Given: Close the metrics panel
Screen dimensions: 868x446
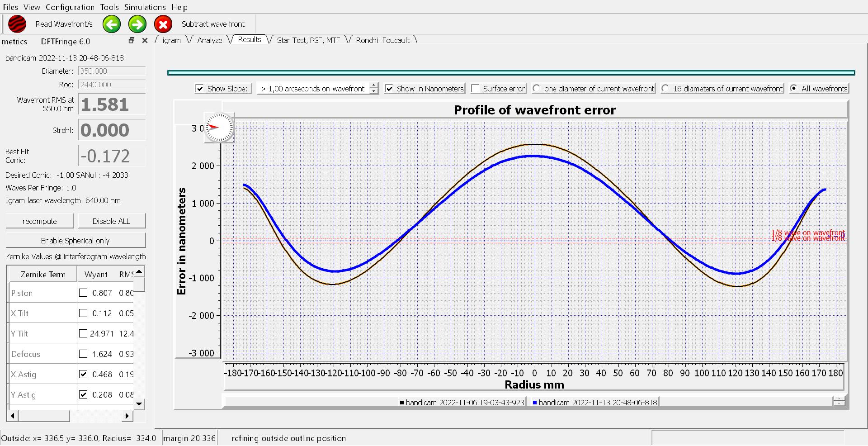Looking at the screenshot, I should point(145,41).
